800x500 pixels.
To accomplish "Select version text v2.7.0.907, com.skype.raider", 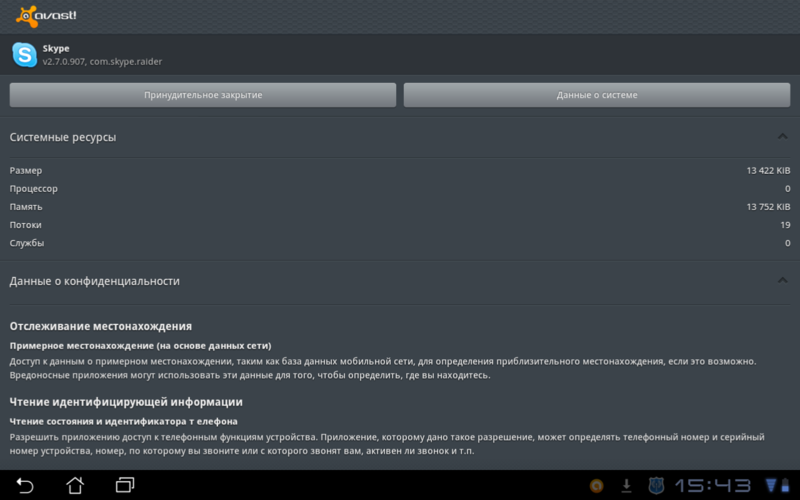I will pyautogui.click(x=103, y=62).
